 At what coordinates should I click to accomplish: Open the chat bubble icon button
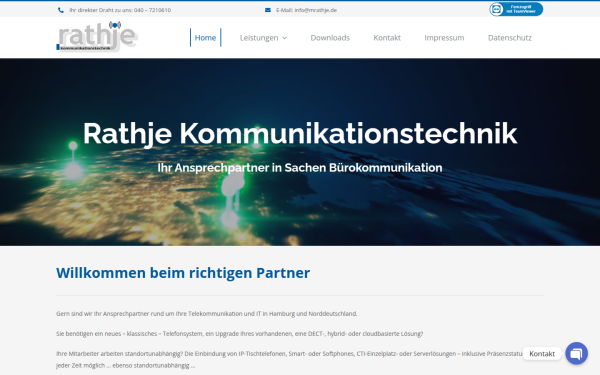(576, 353)
